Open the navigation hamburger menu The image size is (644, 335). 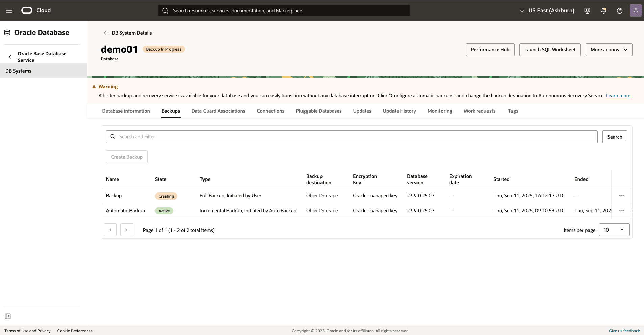point(9,10)
